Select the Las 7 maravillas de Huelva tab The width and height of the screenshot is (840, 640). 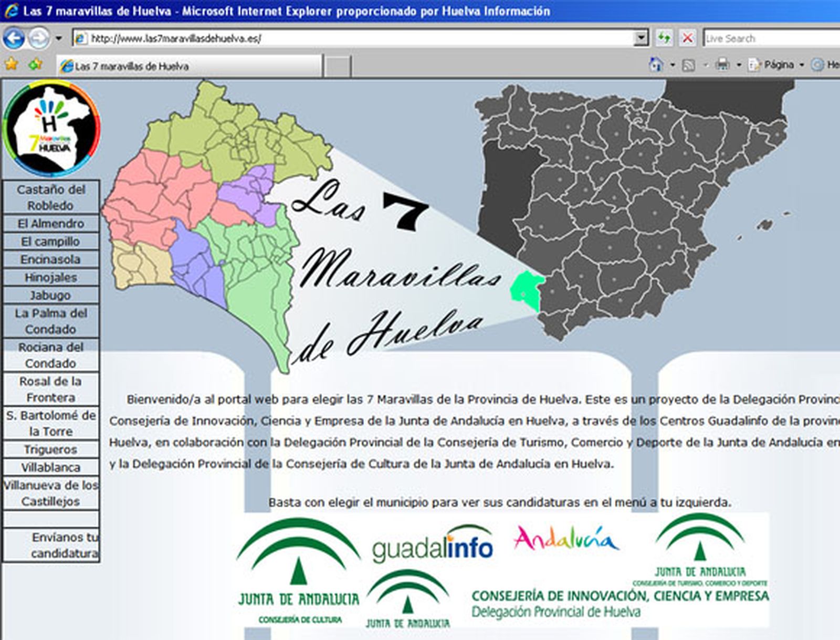click(189, 66)
